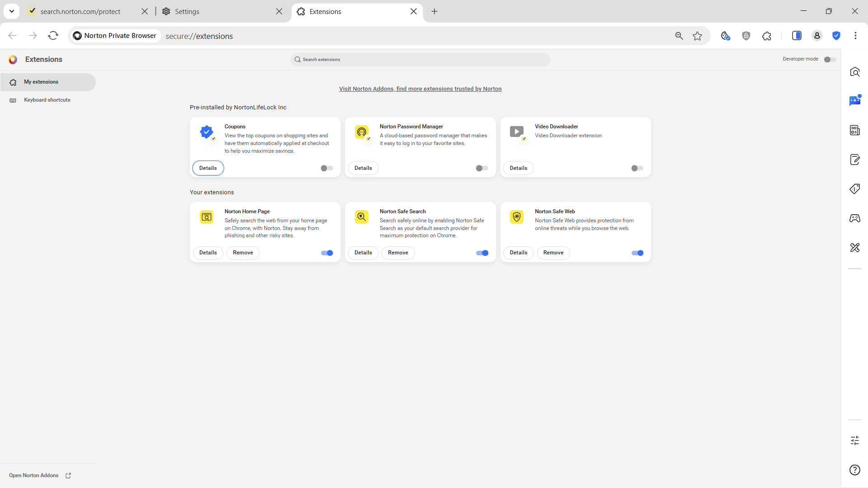Click the gray shield icon in the toolbar
The width and height of the screenshot is (868, 488).
click(746, 36)
